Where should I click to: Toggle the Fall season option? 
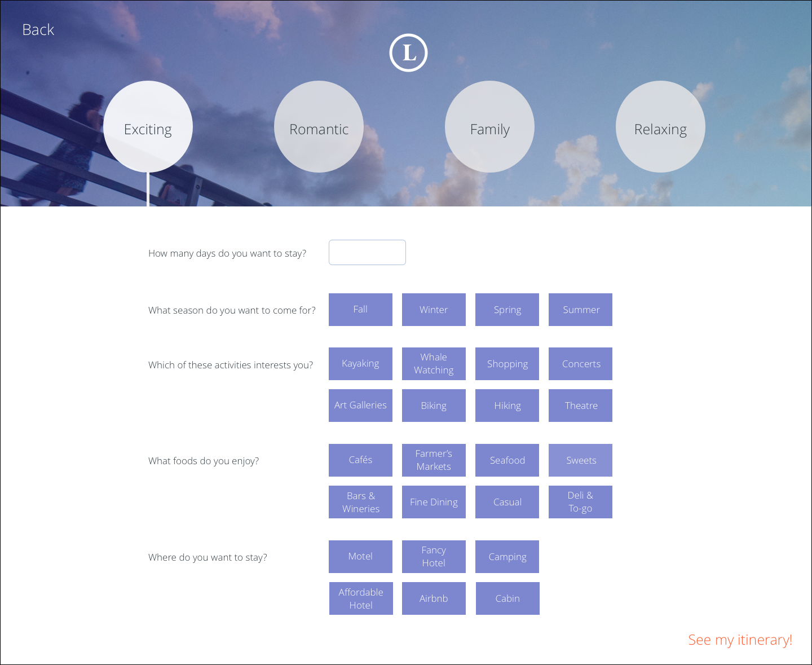pyautogui.click(x=360, y=310)
